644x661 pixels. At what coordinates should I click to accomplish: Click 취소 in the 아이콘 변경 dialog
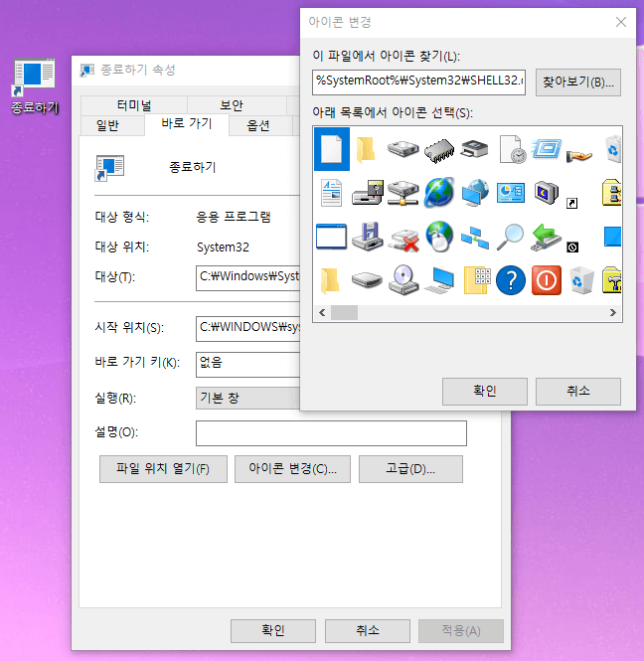(578, 392)
